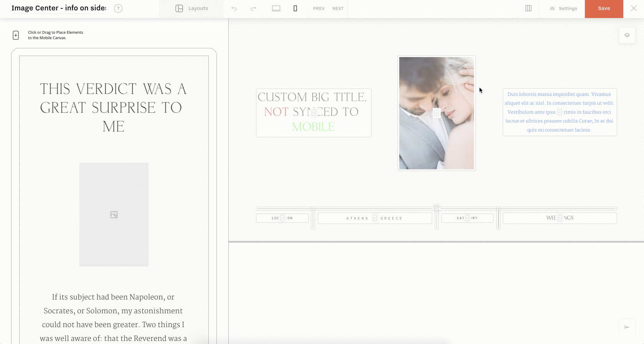Edit the canvas name field
The image size is (644, 344).
[x=59, y=8]
